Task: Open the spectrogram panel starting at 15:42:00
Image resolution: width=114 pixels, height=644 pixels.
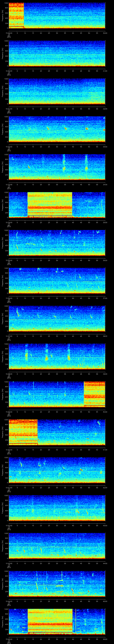Action: coord(57,508)
